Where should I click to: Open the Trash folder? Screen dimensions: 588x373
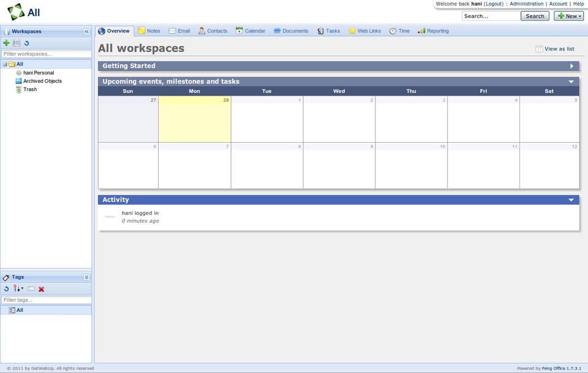[30, 89]
